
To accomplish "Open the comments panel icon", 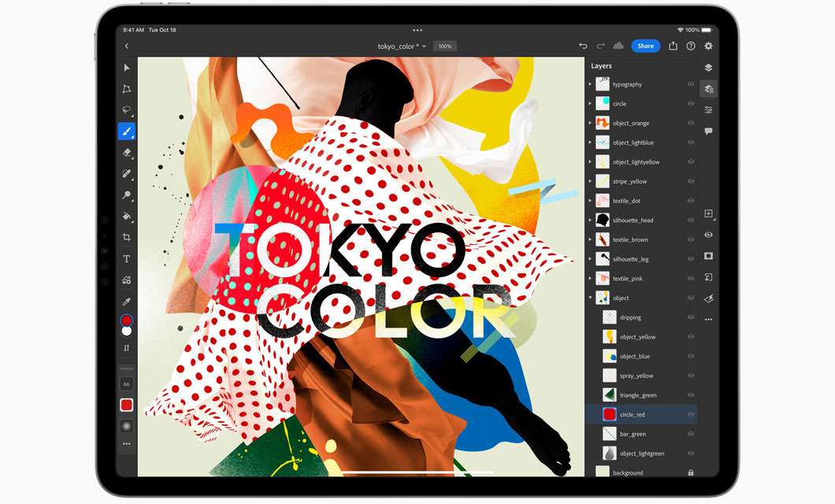I will [x=708, y=131].
